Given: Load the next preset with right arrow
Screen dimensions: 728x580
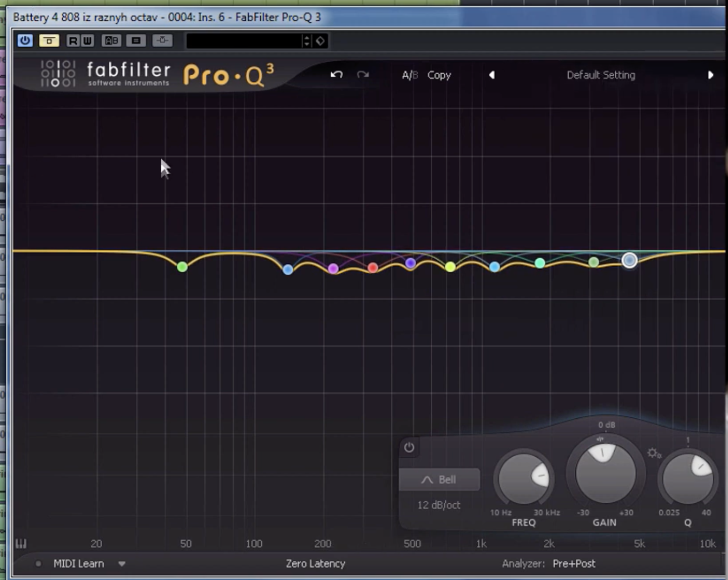Looking at the screenshot, I should 710,75.
